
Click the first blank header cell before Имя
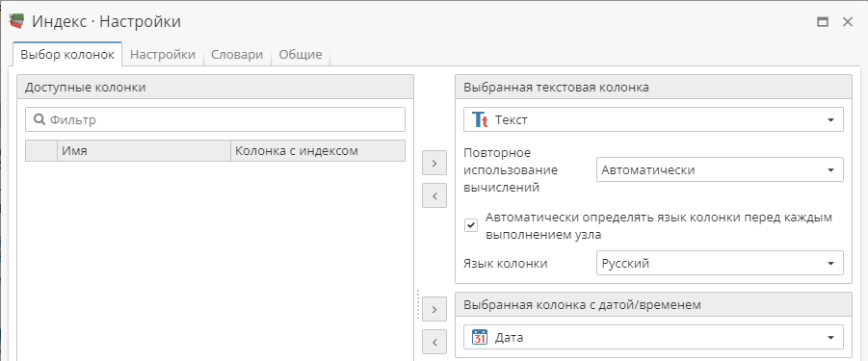(x=41, y=150)
